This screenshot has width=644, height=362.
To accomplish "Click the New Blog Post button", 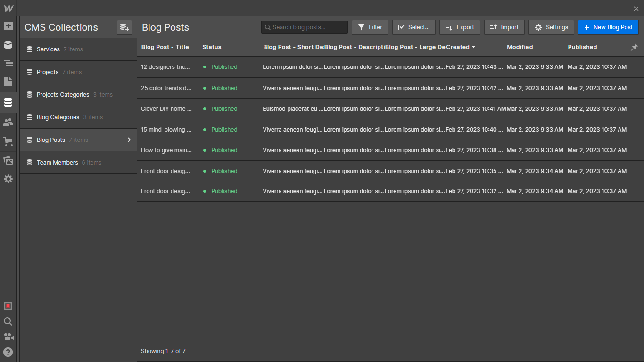I will pos(608,27).
